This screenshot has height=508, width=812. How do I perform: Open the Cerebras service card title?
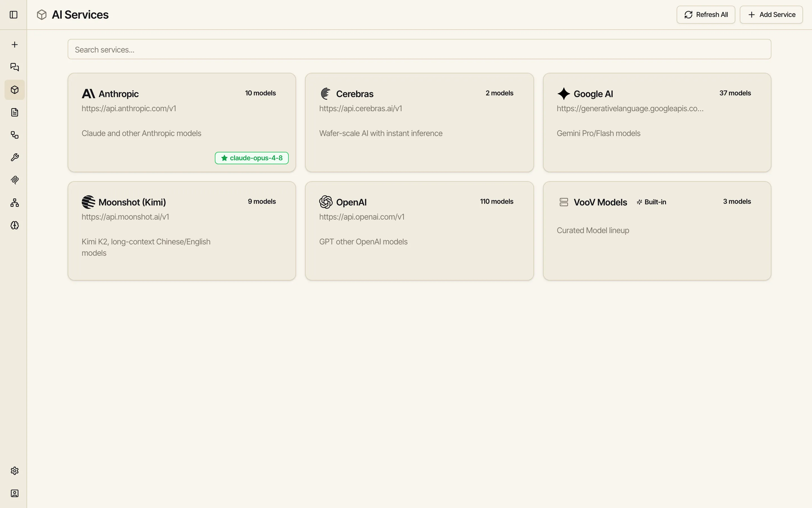click(x=355, y=94)
